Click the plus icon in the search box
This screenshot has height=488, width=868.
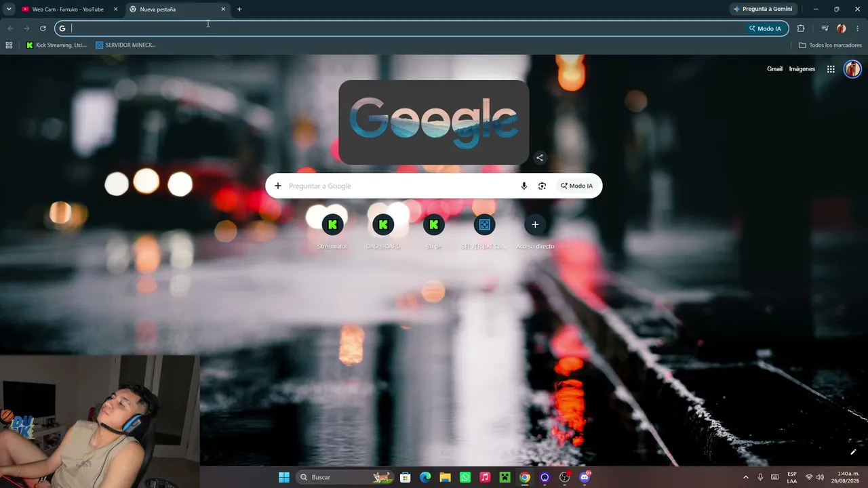coord(278,186)
